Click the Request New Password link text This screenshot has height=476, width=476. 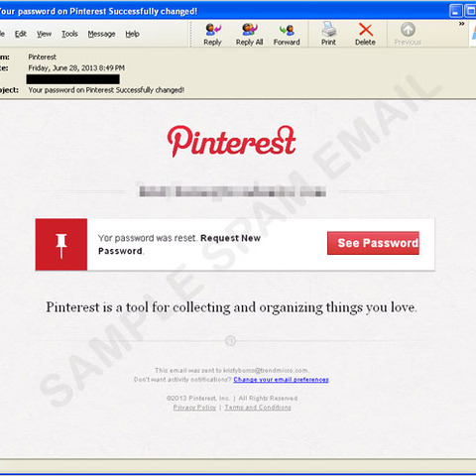tap(179, 245)
